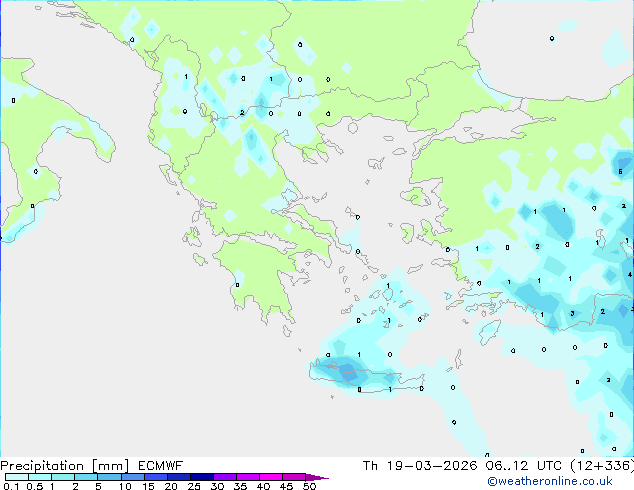Click the '25' legend scale label
Viewport: 634px width, 490px height.
click(x=194, y=486)
